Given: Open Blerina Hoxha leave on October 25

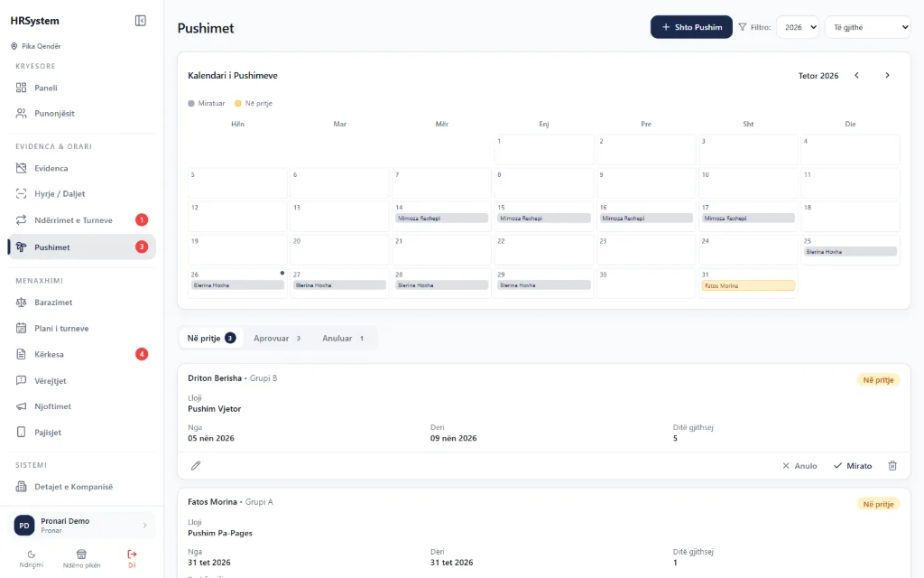Looking at the screenshot, I should (x=850, y=252).
